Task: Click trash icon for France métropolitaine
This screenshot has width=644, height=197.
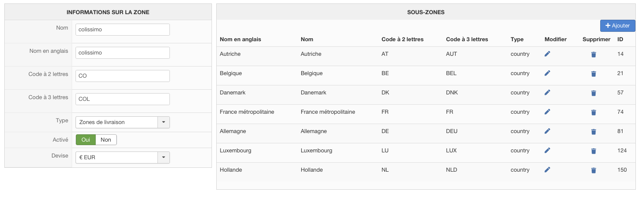Action: 593,112
